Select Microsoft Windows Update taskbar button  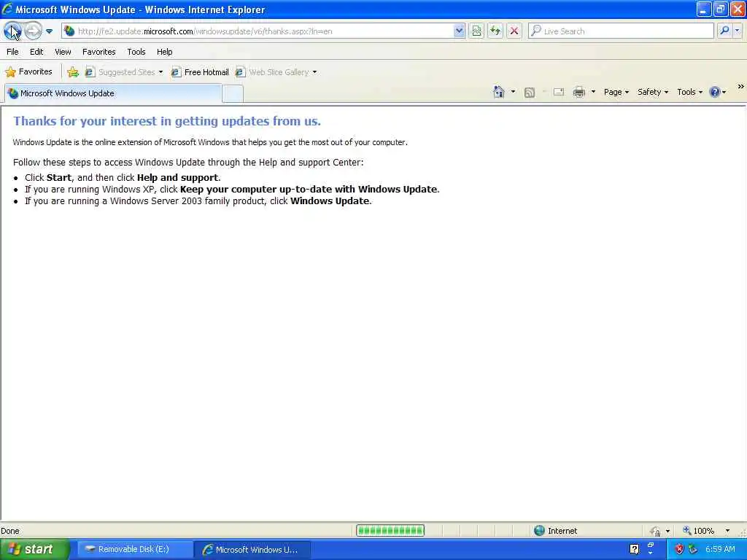(252, 550)
